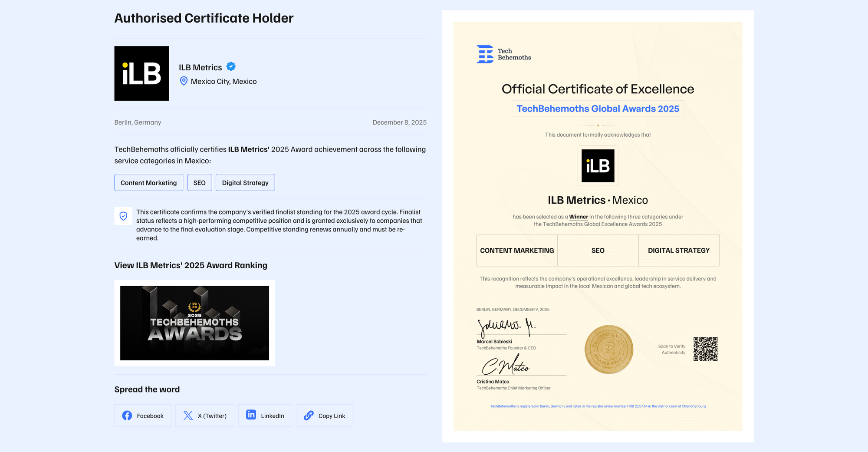
Task: Click the TechBehemoths logo on the certificate
Action: pos(504,54)
